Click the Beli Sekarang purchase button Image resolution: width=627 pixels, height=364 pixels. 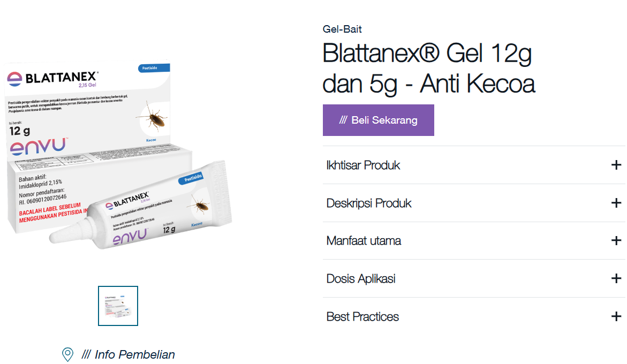[x=379, y=120]
